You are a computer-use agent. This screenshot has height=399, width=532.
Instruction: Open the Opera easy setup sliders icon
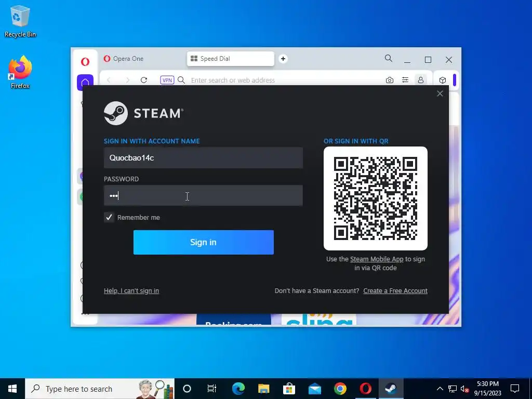[x=405, y=80]
